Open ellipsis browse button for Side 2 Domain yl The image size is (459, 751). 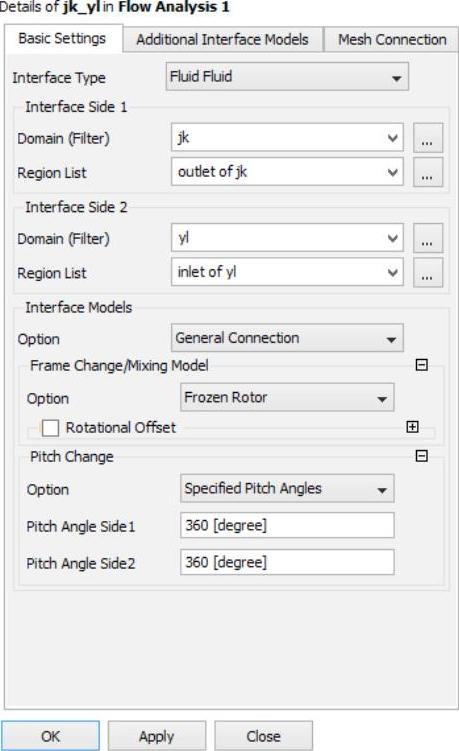pyautogui.click(x=428, y=238)
